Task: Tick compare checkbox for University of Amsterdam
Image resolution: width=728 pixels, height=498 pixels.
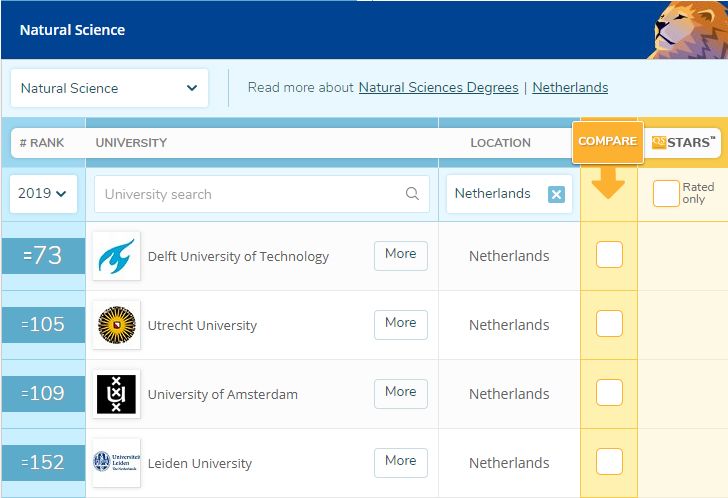Action: (x=609, y=393)
